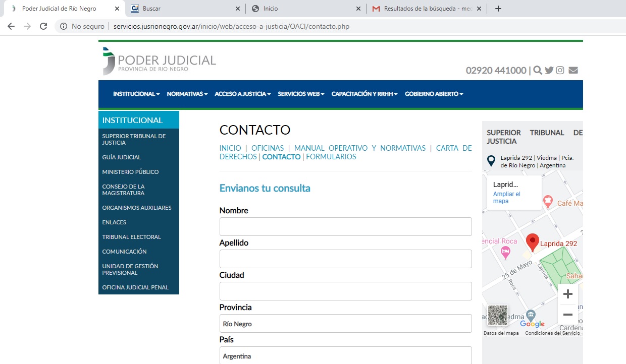Image resolution: width=626 pixels, height=364 pixels.
Task: Select GUÍA JUDICIAL in the sidebar
Action: click(121, 157)
